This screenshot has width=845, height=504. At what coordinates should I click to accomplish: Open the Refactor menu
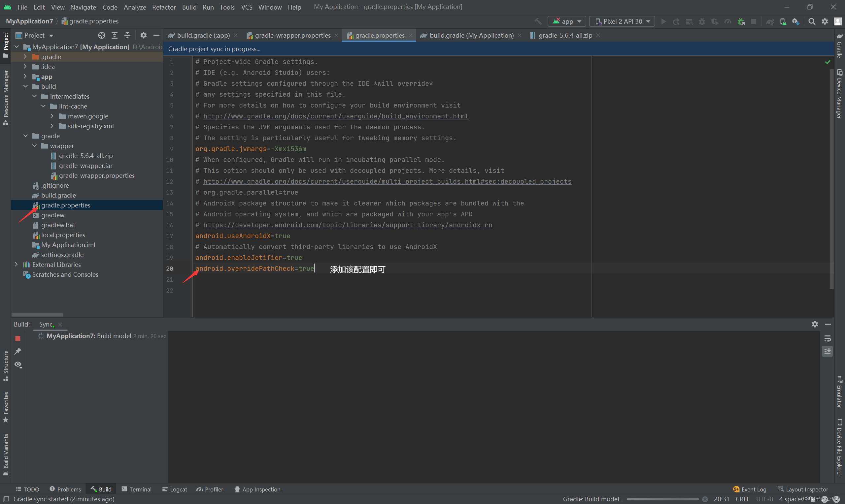[x=163, y=7]
